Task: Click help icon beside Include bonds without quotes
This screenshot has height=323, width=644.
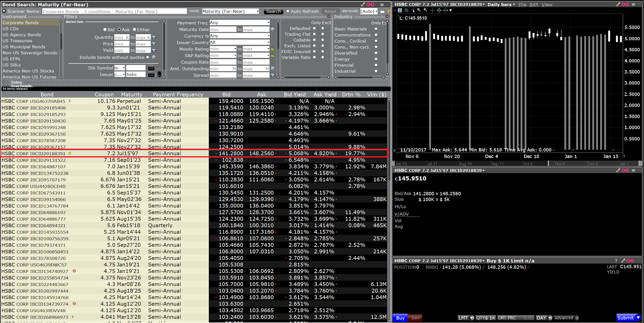Action: (x=154, y=57)
